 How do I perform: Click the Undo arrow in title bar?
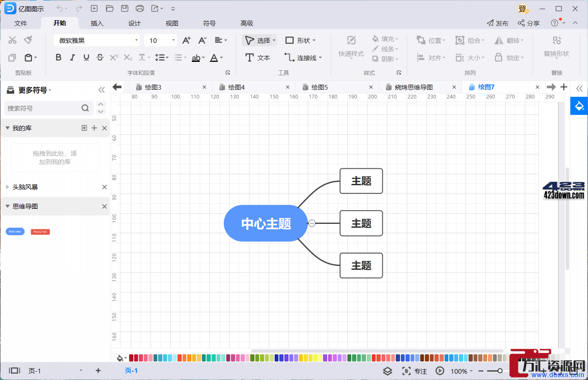pos(60,8)
